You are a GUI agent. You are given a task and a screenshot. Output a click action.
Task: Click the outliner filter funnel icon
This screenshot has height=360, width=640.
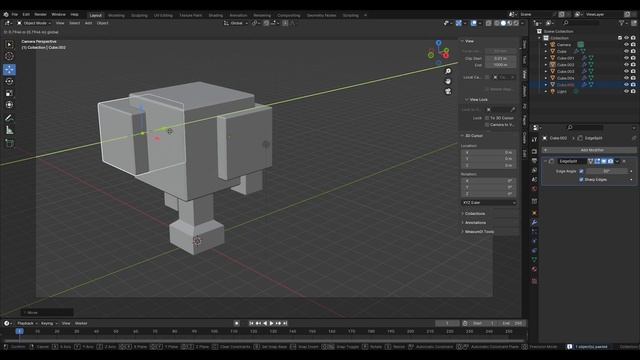click(x=622, y=23)
